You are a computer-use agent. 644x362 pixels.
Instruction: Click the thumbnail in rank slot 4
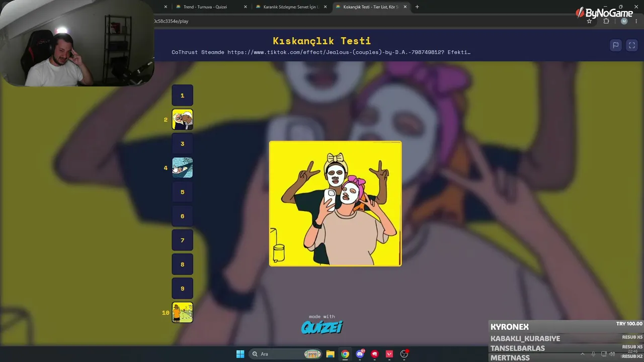pos(182,168)
